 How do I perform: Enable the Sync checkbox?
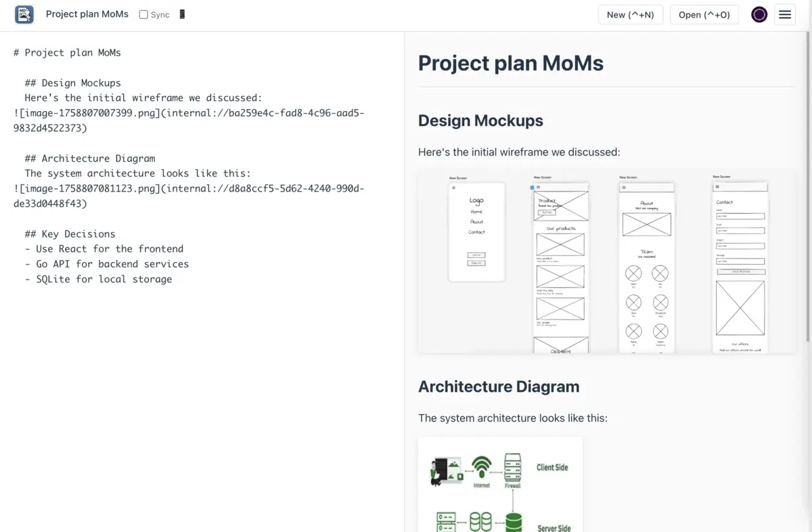[143, 14]
